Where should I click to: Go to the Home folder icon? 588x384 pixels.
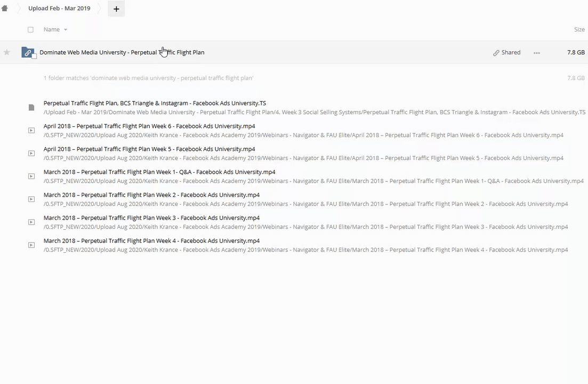[5, 9]
